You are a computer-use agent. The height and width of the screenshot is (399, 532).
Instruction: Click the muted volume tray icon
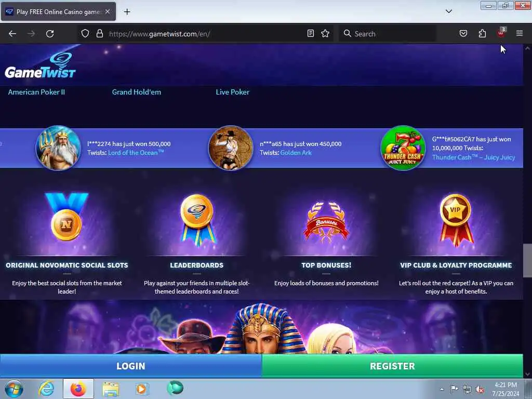480,390
